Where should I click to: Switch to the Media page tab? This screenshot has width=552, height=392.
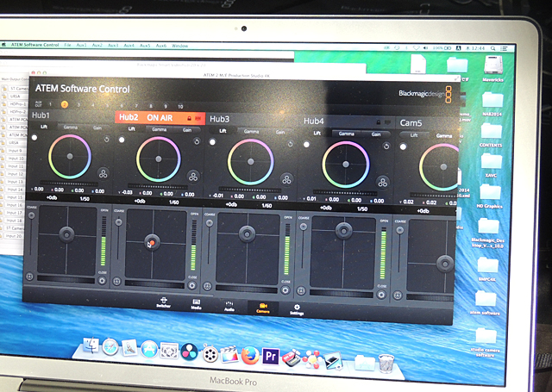pos(196,304)
